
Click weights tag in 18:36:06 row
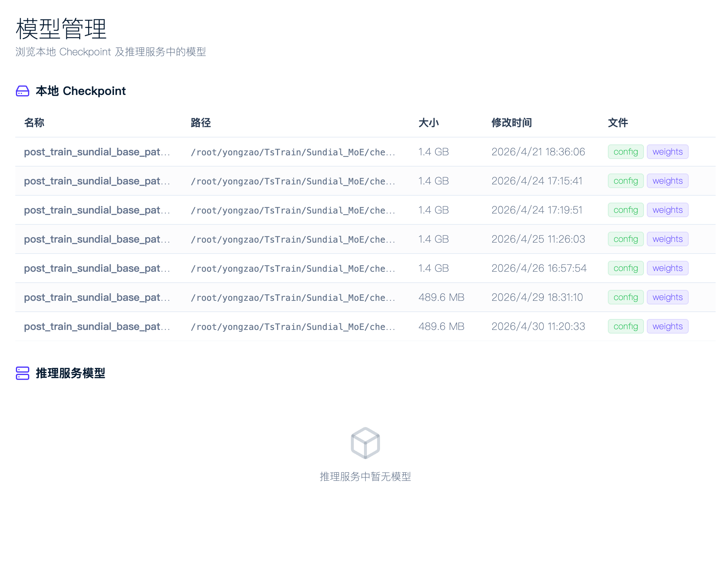click(668, 152)
